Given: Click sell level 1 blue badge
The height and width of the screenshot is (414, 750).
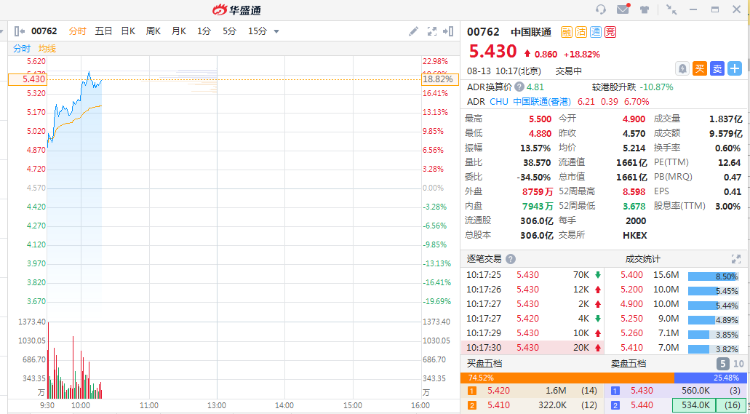Looking at the screenshot, I should coord(616,391).
